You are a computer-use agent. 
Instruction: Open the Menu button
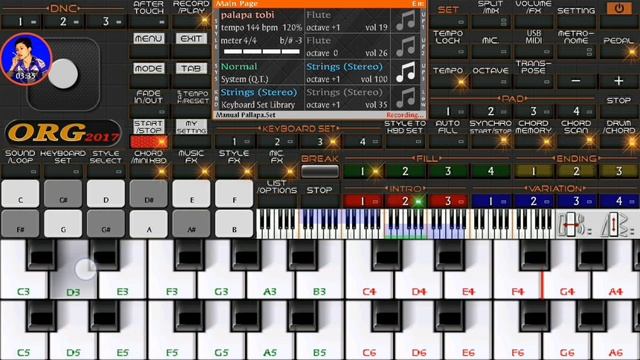[149, 38]
